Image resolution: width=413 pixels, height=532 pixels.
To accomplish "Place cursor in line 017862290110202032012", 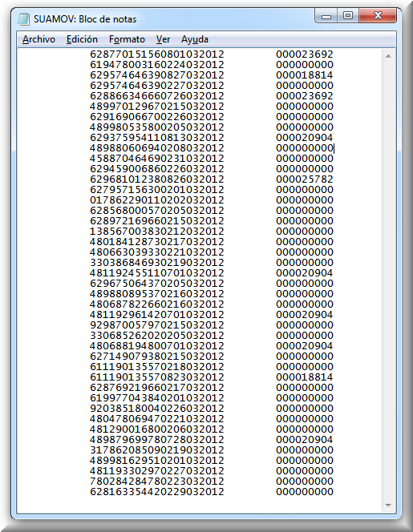I will tap(157, 200).
